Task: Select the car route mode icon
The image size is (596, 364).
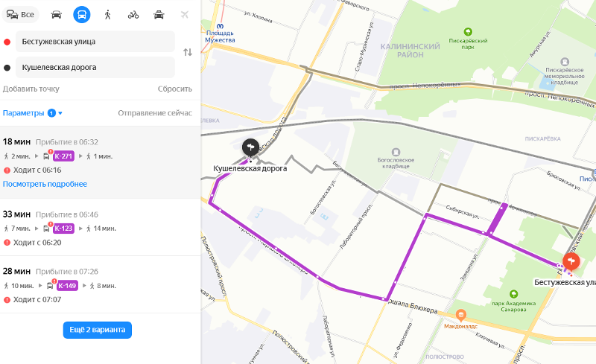Action: (x=57, y=15)
